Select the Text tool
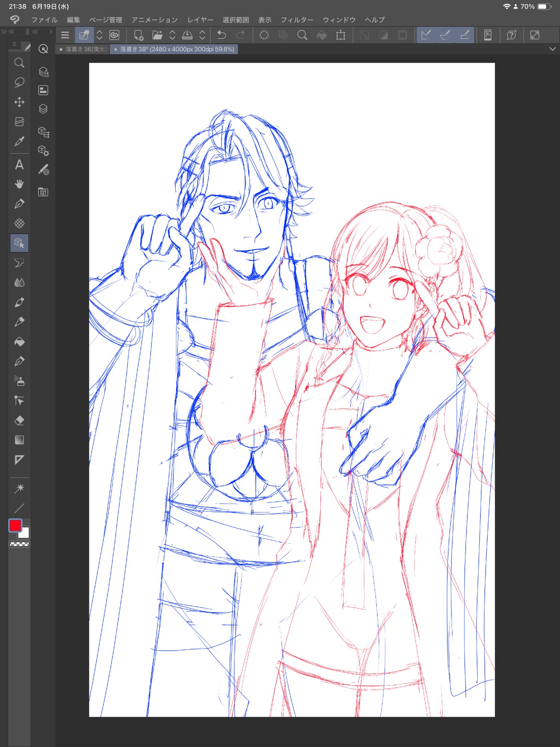The width and height of the screenshot is (560, 747). (19, 165)
